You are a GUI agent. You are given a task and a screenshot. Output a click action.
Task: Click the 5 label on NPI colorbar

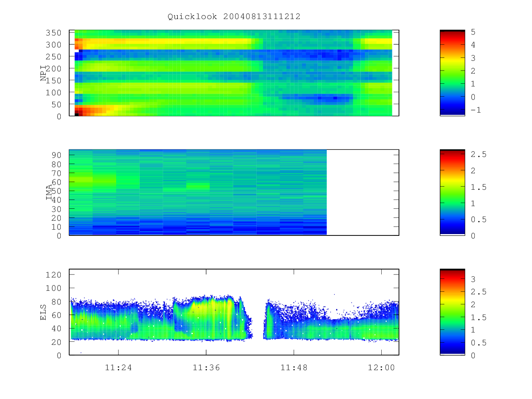tap(473, 32)
